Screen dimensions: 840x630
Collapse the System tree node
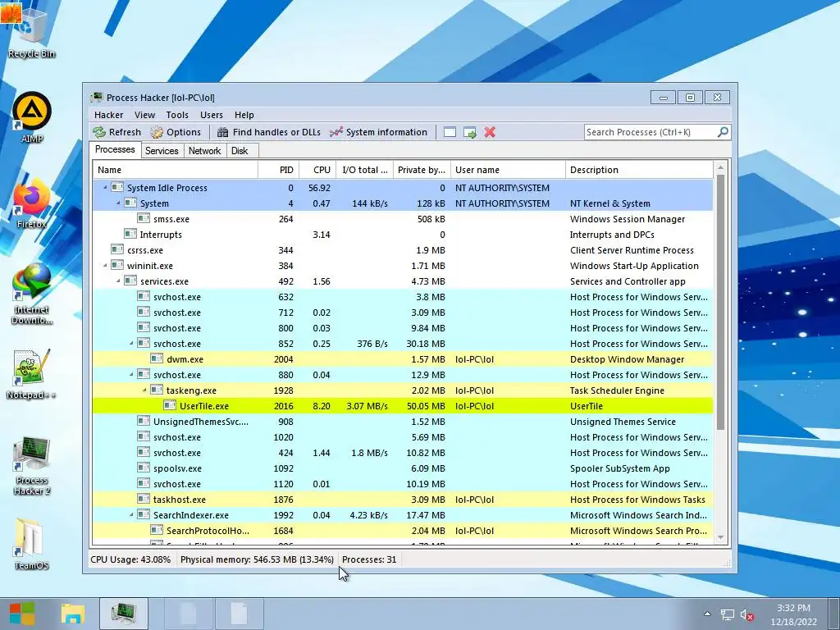118,203
